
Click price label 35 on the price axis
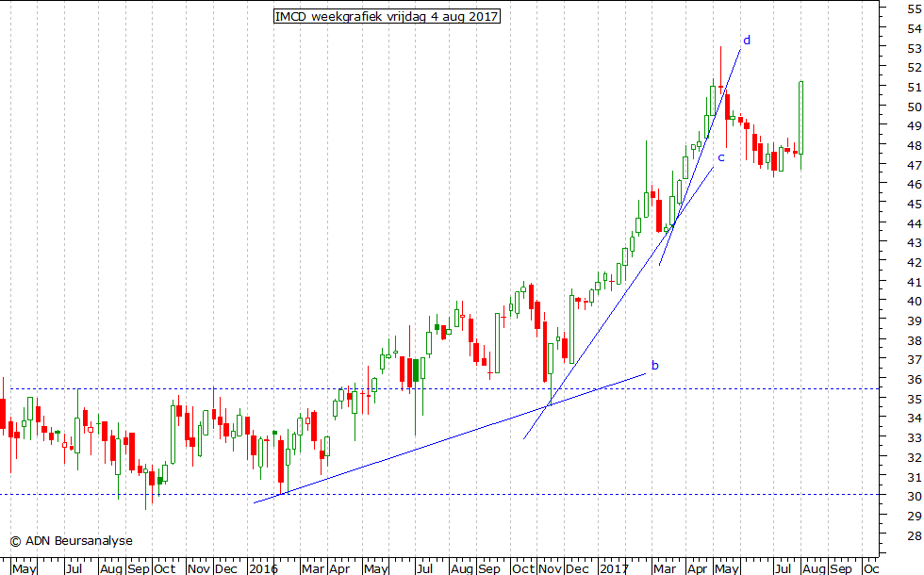coord(915,399)
